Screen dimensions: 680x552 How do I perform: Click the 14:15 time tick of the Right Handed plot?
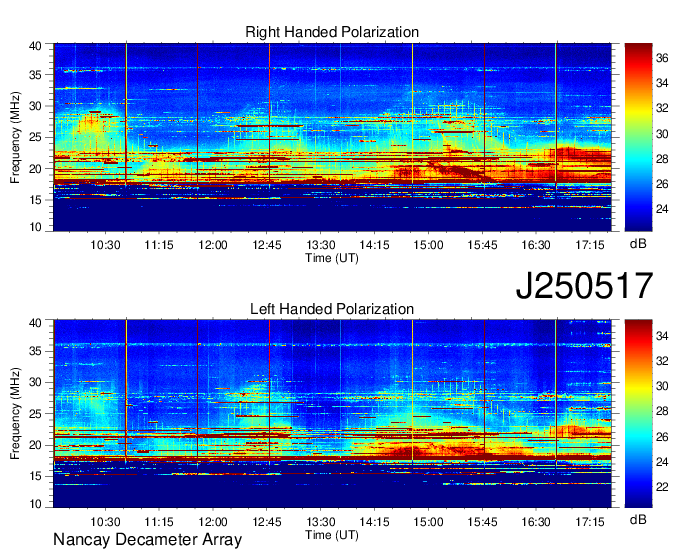tap(374, 245)
